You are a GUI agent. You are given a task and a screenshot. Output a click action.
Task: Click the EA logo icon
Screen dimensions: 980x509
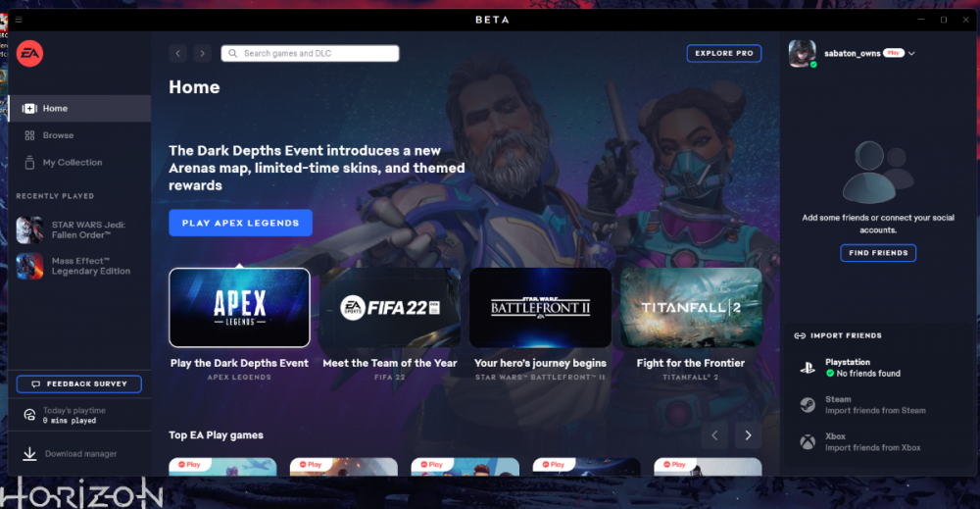click(29, 54)
